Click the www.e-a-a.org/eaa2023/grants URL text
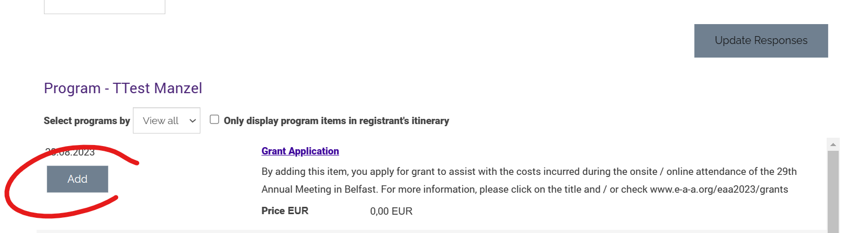 click(719, 190)
